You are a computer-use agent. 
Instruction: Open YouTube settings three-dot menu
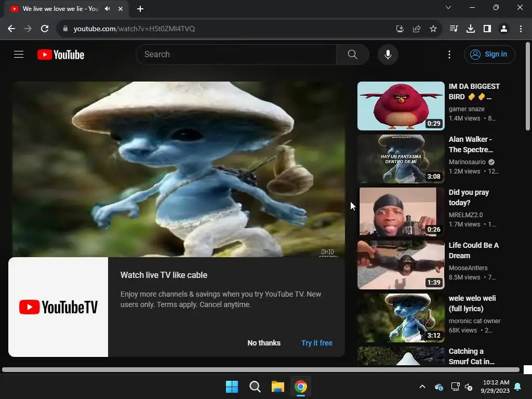coord(449,54)
